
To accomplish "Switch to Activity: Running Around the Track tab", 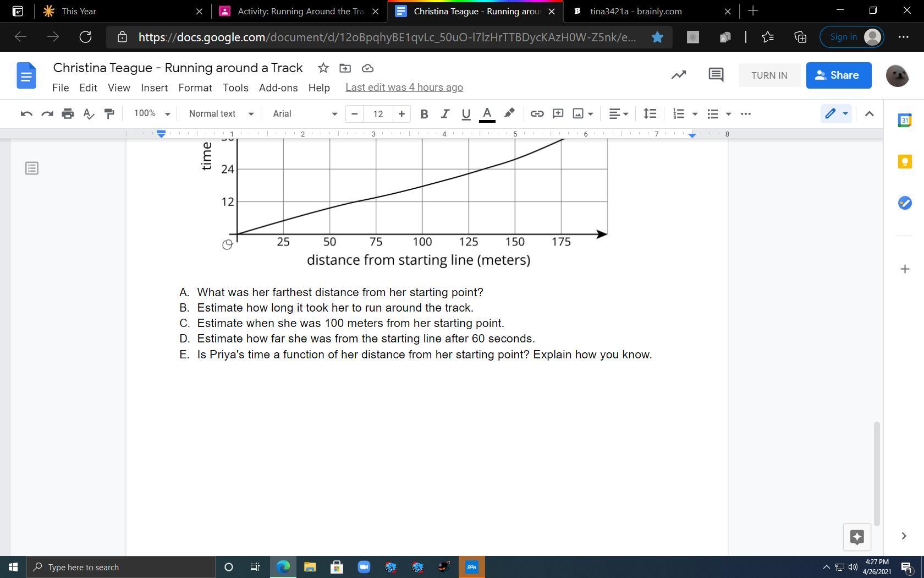I will [300, 11].
